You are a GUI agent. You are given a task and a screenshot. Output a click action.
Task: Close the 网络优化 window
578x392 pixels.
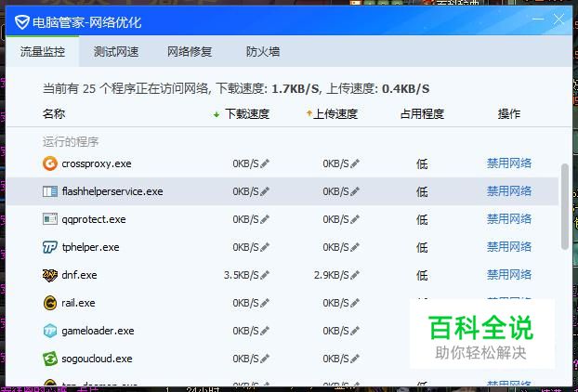point(558,19)
